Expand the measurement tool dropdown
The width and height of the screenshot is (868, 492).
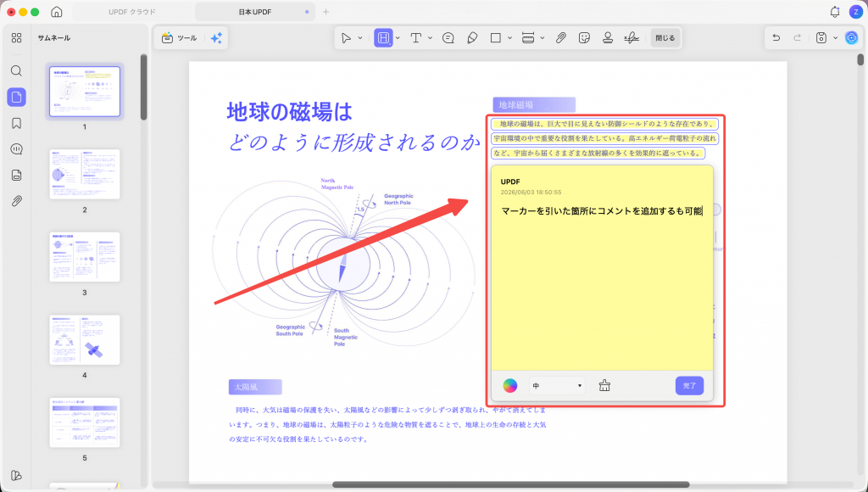pos(542,37)
